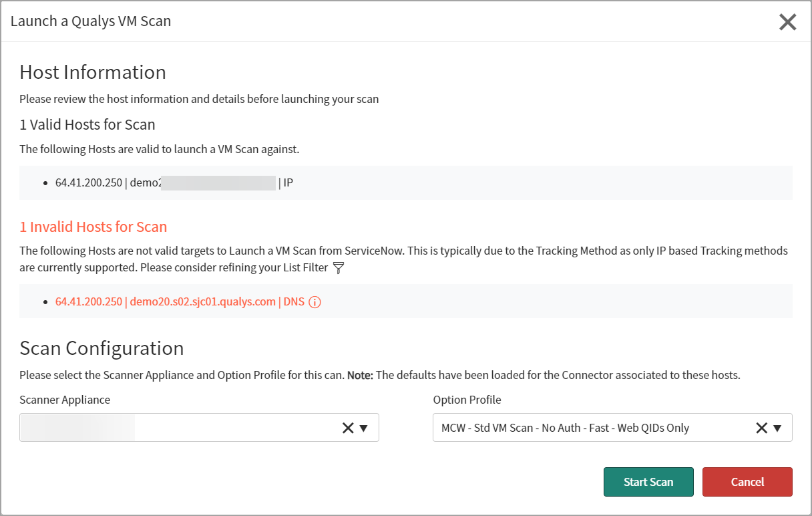Click the Option Profile field showing MCW Std VM Scan

[612, 428]
